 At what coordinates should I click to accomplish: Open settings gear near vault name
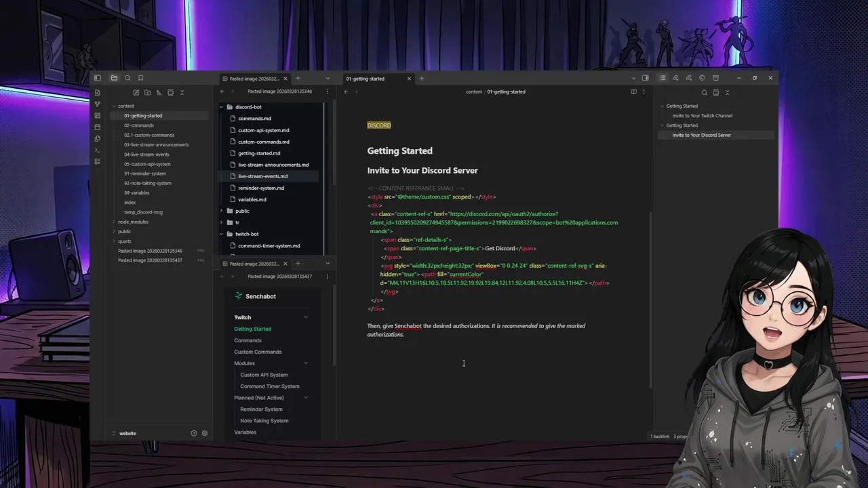205,433
